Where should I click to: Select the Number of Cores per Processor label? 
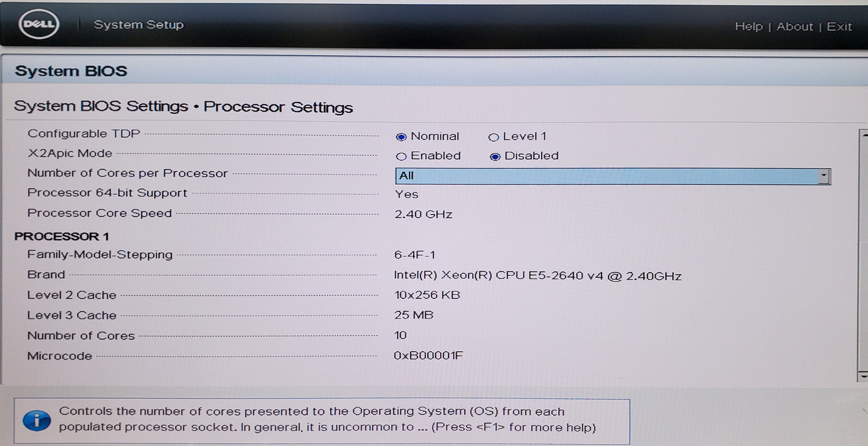coord(127,173)
